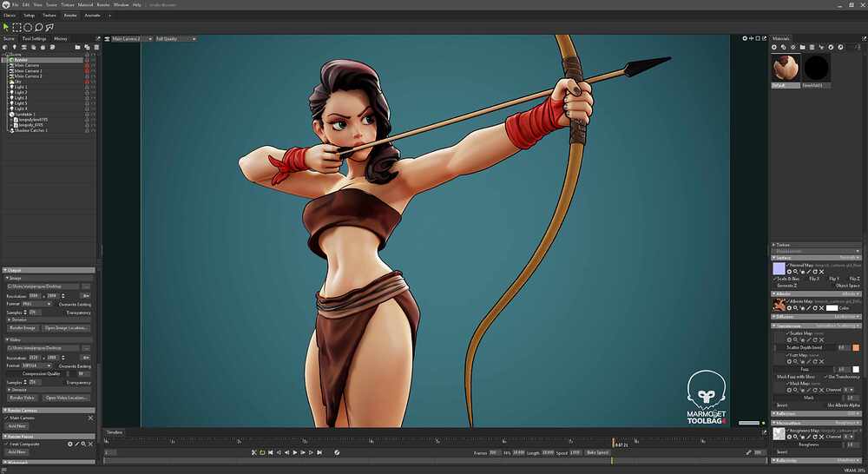Click the orange Scatter Depth color swatch
The width and height of the screenshot is (868, 474).
coord(856,348)
